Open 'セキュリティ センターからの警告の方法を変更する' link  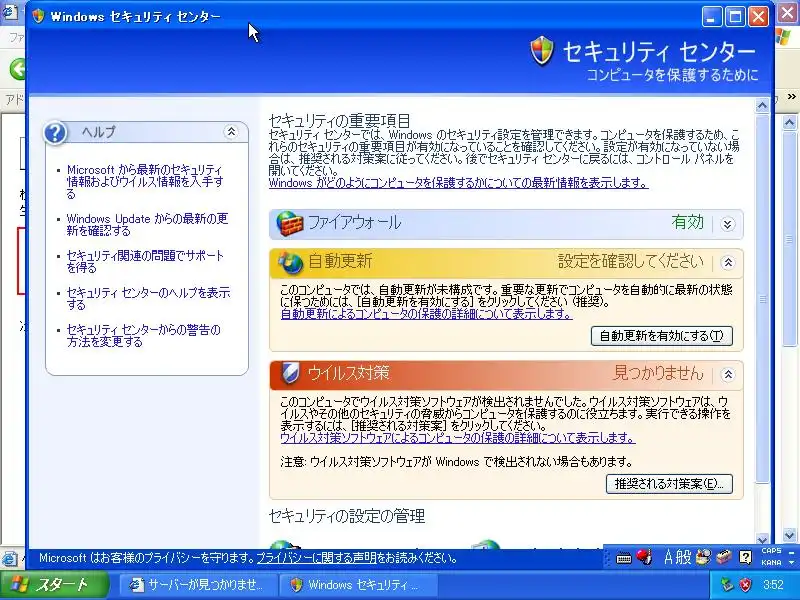[x=143, y=336]
